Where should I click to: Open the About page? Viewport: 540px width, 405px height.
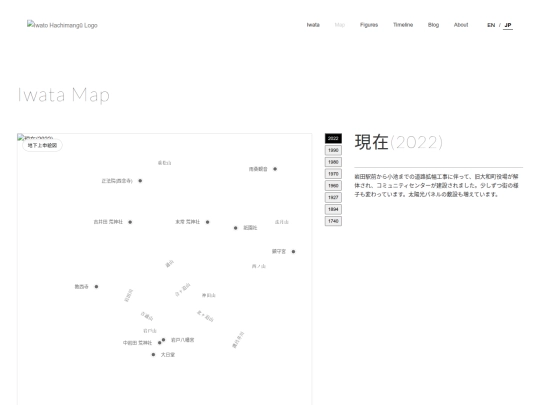click(x=461, y=25)
